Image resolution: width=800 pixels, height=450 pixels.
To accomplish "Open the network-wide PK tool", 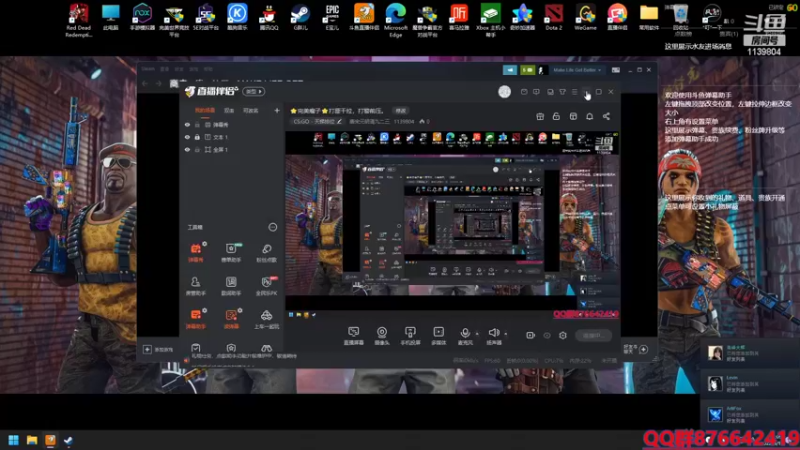I will (266, 286).
